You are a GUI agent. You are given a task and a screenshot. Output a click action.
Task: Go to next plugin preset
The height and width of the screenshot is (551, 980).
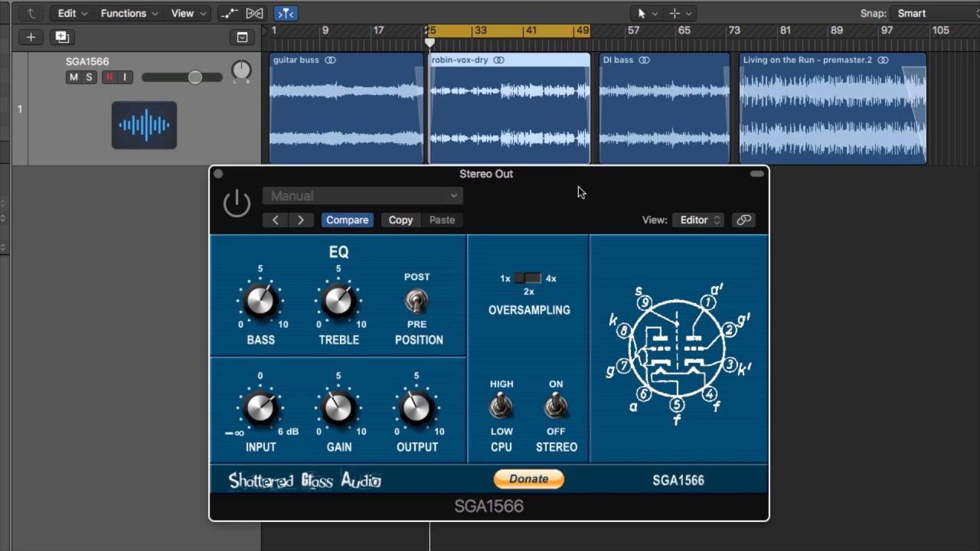coord(301,220)
